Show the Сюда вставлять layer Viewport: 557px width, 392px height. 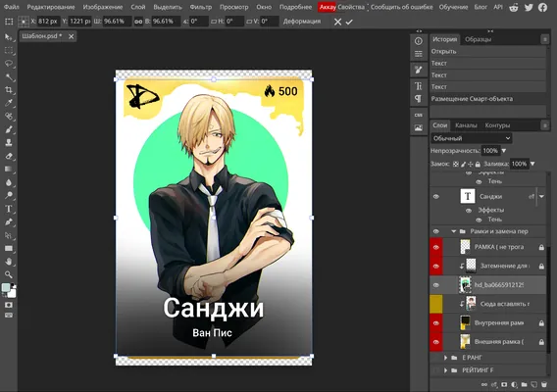(435, 304)
